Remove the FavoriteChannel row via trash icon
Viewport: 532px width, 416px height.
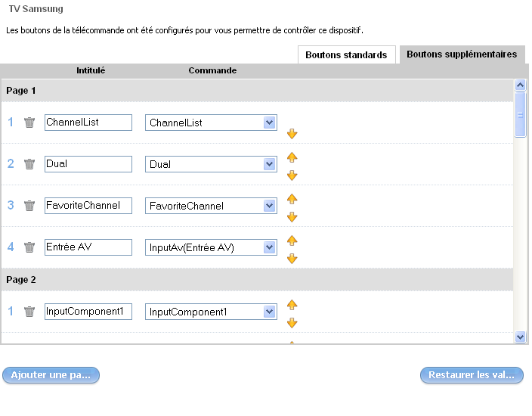click(29, 206)
